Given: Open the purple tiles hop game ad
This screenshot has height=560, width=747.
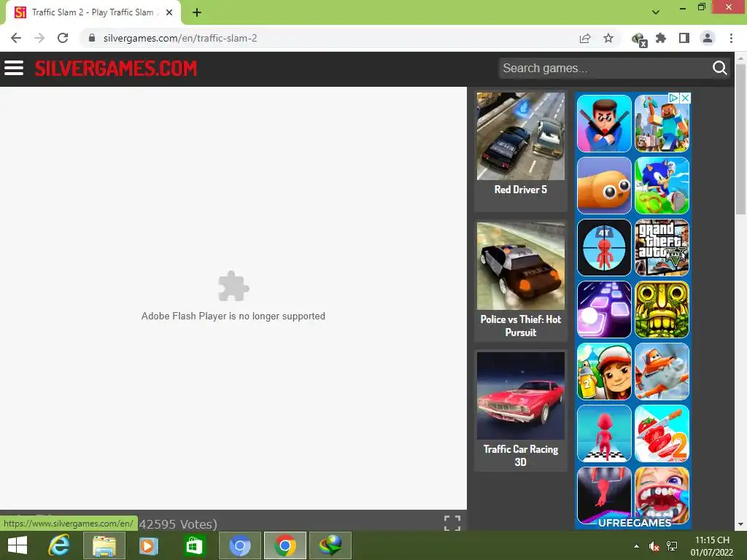Looking at the screenshot, I should coord(604,309).
